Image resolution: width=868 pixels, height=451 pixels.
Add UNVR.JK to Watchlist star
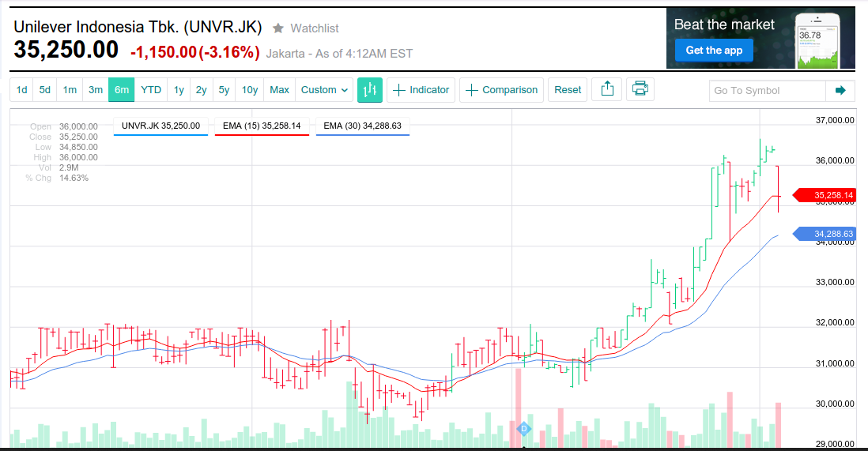click(278, 28)
